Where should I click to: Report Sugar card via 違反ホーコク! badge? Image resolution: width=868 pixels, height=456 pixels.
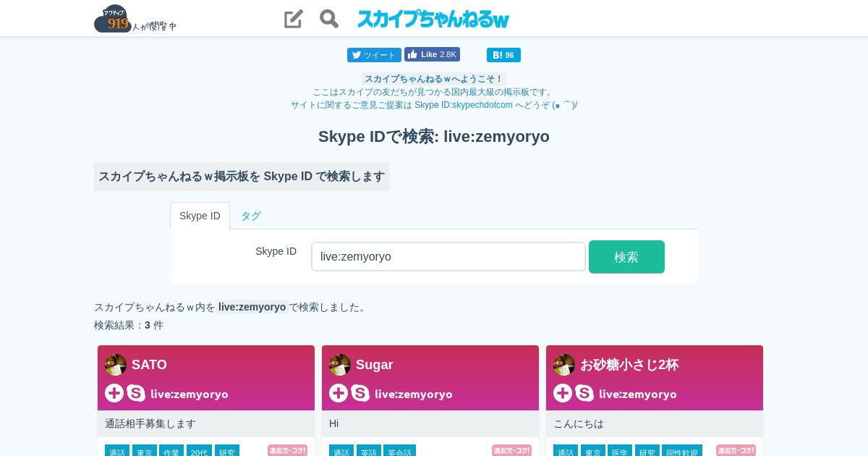(511, 450)
